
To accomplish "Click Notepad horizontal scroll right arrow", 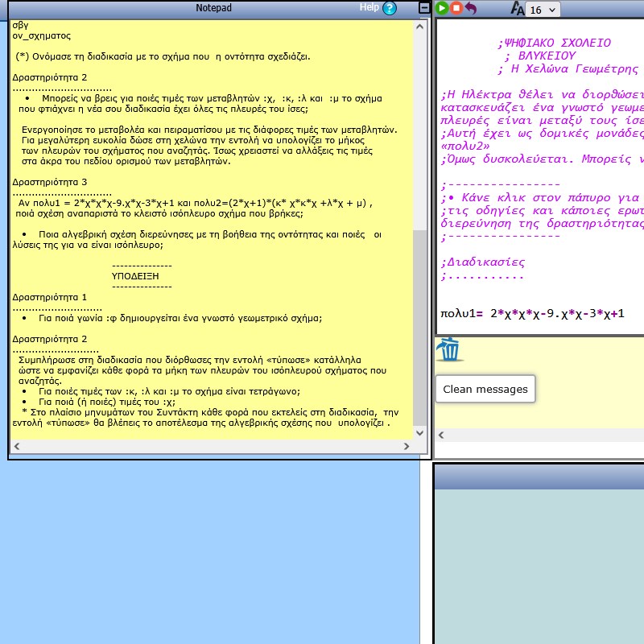I will 407,446.
